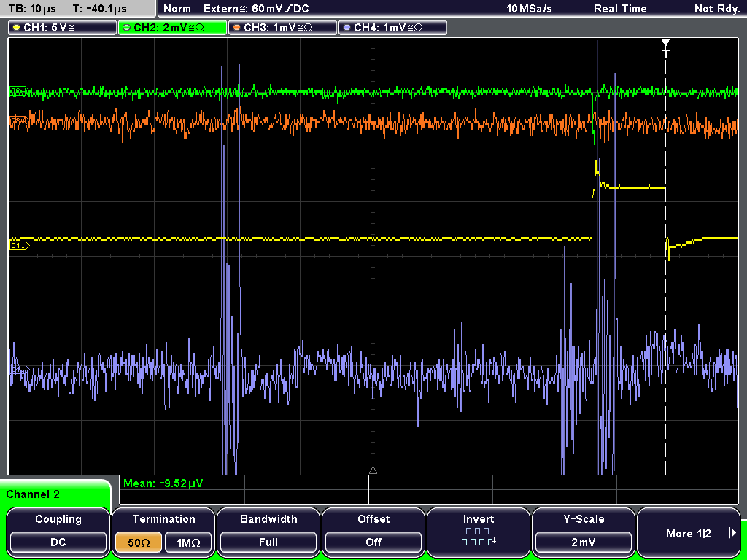
Task: Select the CH3: 1 mV channel tab
Action: pyautogui.click(x=282, y=28)
